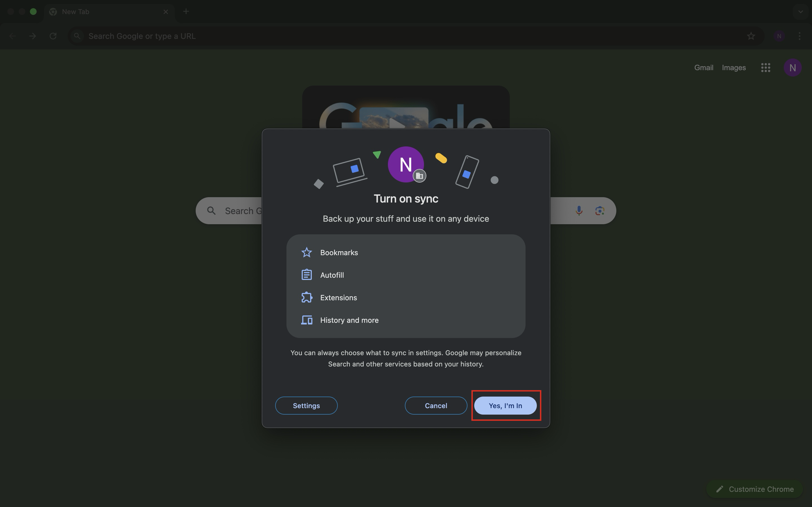
Task: Click the profile avatar in toolbar
Action: tap(779, 36)
